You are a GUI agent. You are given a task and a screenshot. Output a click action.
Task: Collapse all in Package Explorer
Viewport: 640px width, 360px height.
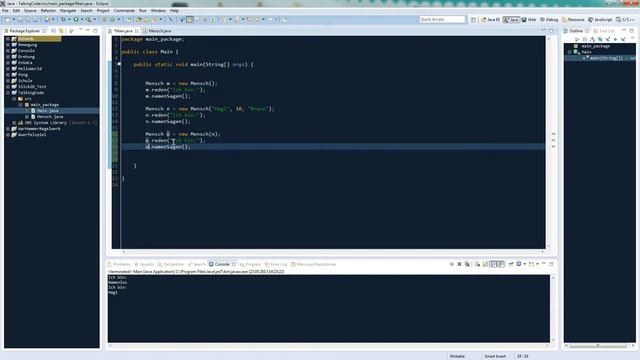53,31
